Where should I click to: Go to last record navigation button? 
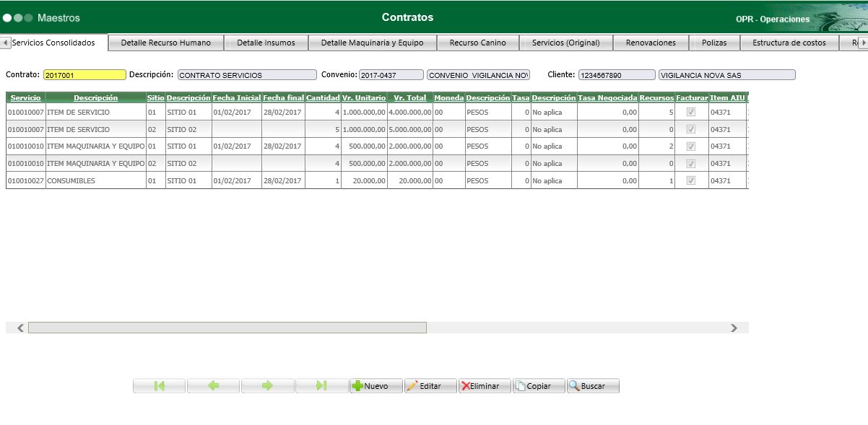coord(322,386)
